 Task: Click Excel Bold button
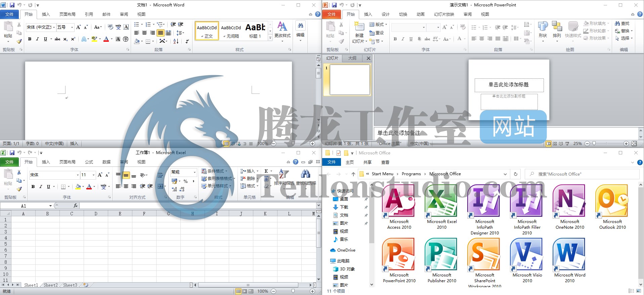[x=33, y=187]
